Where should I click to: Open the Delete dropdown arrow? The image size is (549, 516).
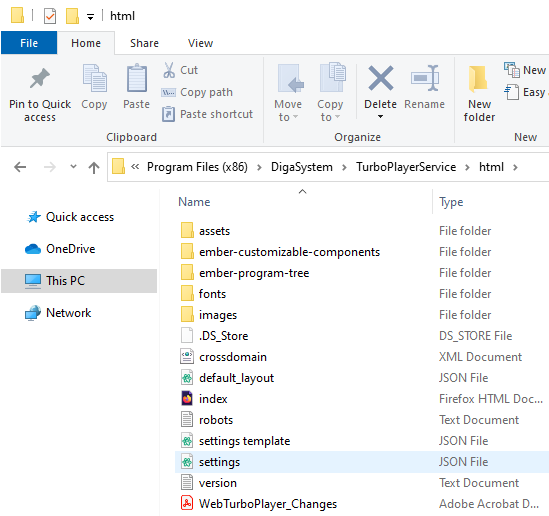coord(380,117)
